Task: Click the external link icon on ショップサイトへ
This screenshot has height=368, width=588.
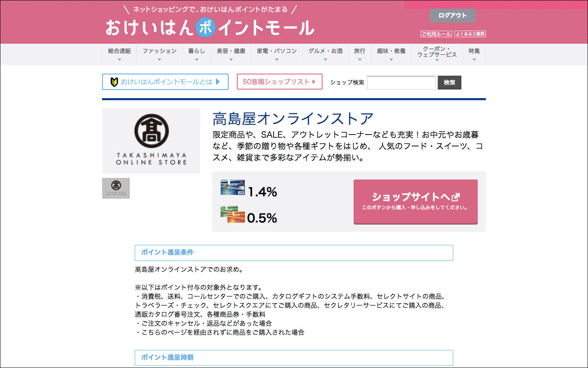Action: point(456,197)
